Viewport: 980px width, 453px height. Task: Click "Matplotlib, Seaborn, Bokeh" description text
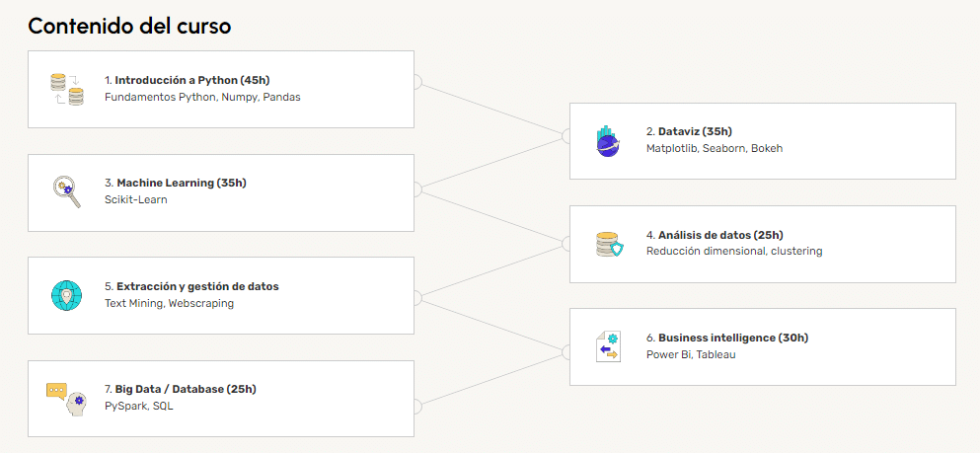pyautogui.click(x=714, y=148)
